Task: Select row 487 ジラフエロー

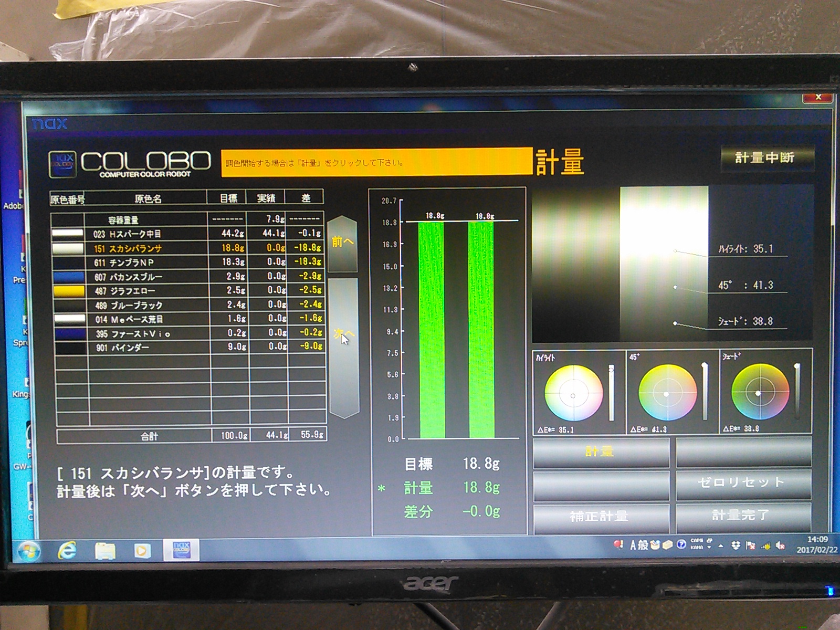Action: 188,290
